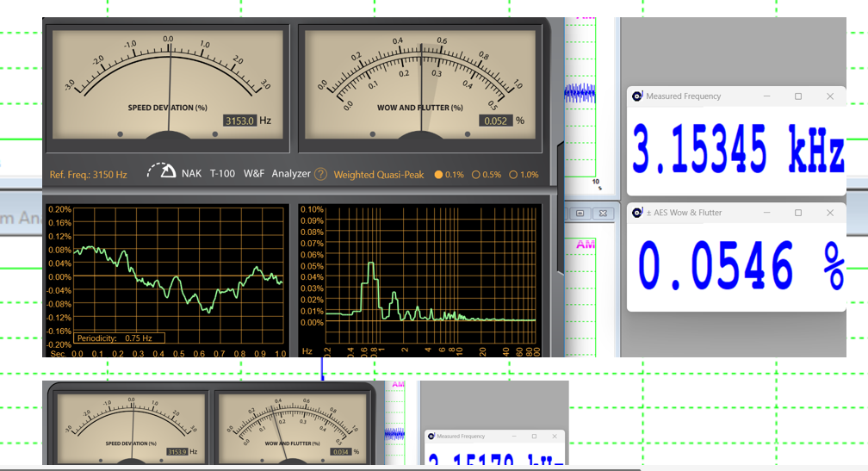Screen dimensions: 868x471
Task: Click the 0.034 % readout in the small lower meter
Action: click(x=341, y=451)
